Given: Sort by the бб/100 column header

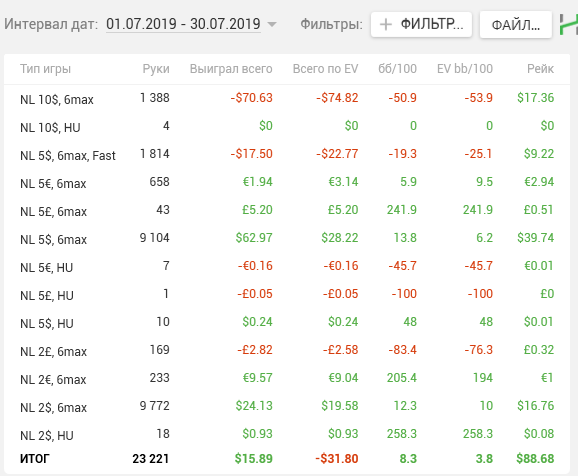Looking at the screenshot, I should (397, 69).
